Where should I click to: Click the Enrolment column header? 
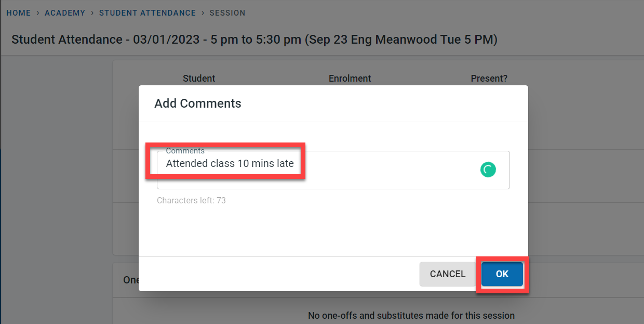click(x=350, y=79)
